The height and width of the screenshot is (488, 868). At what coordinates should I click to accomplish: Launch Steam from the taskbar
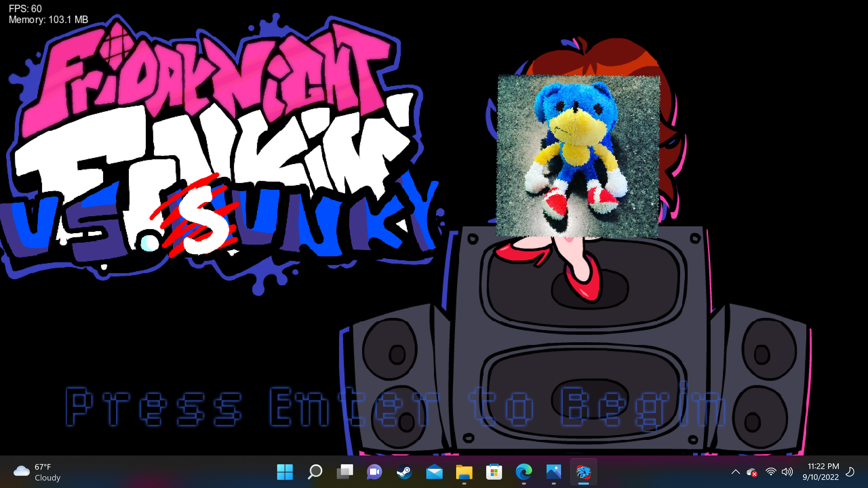tap(404, 472)
